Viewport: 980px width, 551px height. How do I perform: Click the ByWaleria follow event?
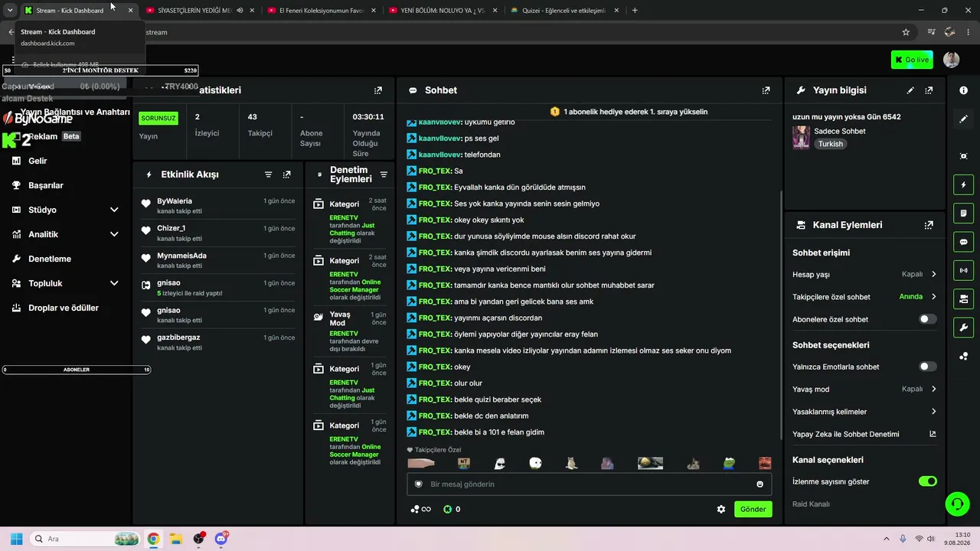tap(217, 206)
